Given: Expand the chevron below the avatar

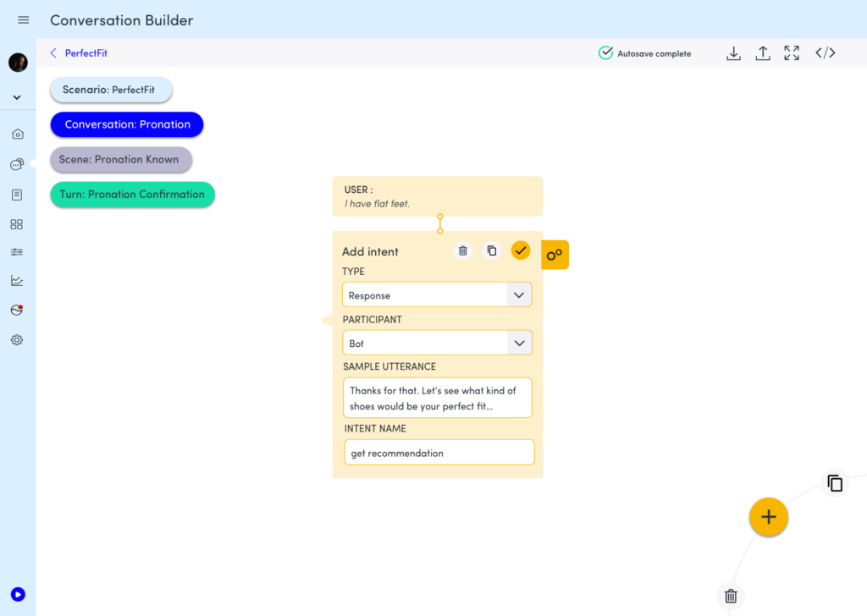Looking at the screenshot, I should point(17,97).
